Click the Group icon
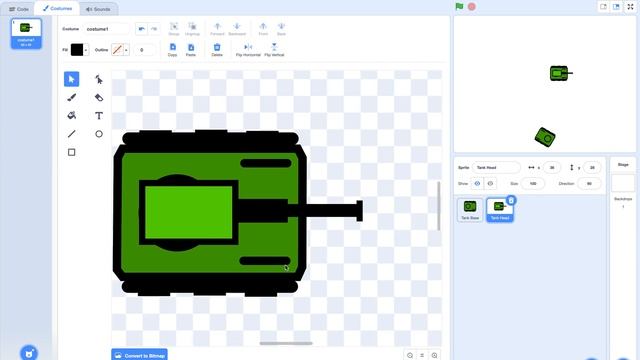The width and height of the screenshot is (640, 360). tap(174, 29)
